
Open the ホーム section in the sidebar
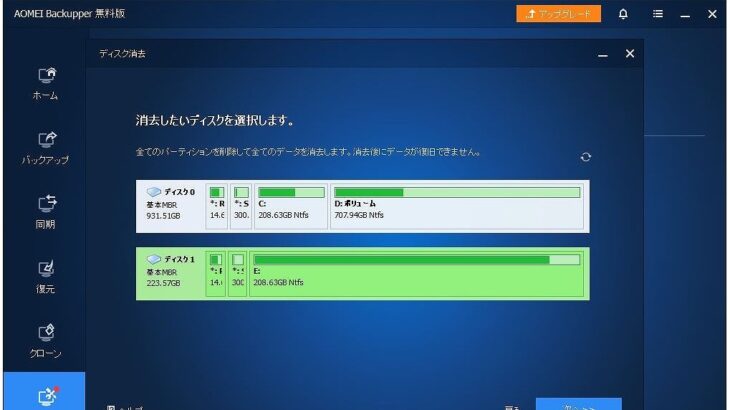pyautogui.click(x=45, y=84)
